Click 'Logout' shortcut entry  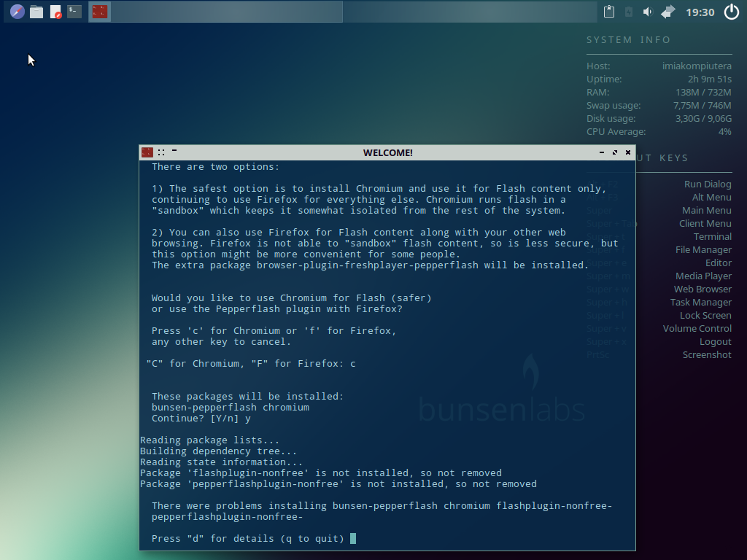click(x=715, y=341)
